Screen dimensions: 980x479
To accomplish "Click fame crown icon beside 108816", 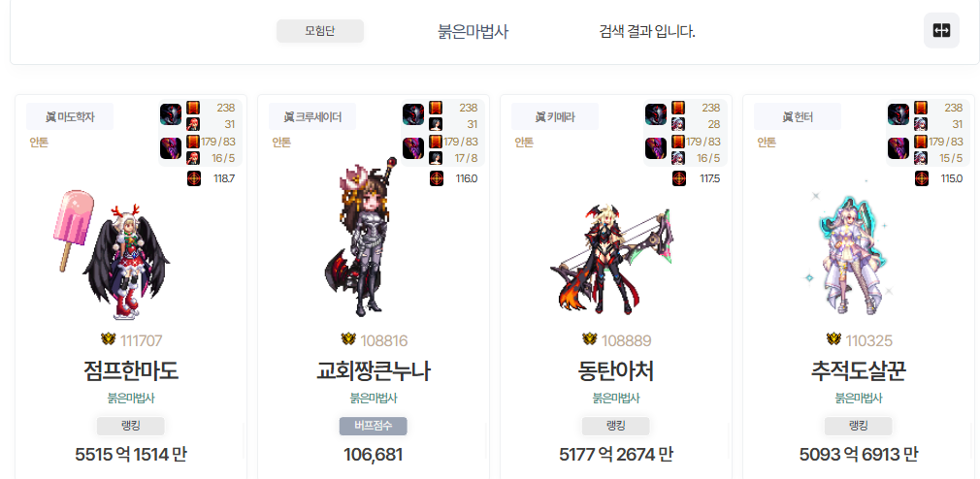I will (x=348, y=339).
